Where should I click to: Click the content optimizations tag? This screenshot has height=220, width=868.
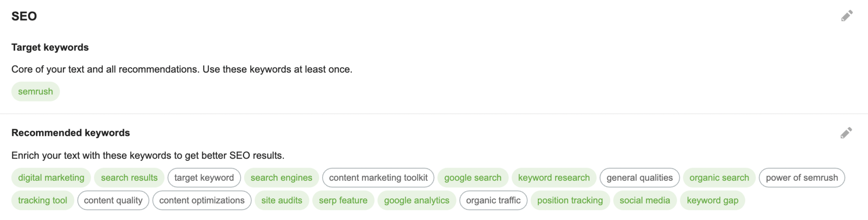[202, 201]
